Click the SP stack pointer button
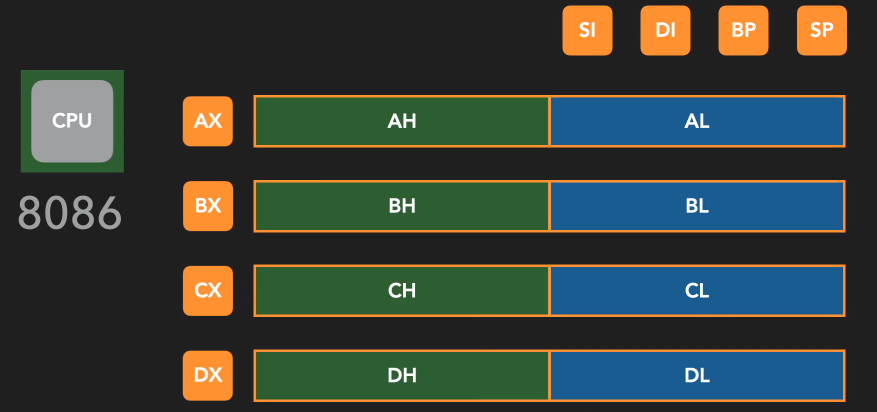Viewport: 877px width, 412px height. (x=821, y=30)
